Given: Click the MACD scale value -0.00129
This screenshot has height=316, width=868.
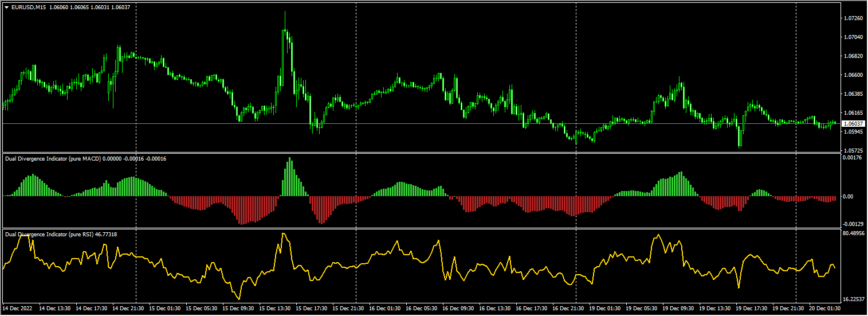Looking at the screenshot, I should [854, 224].
